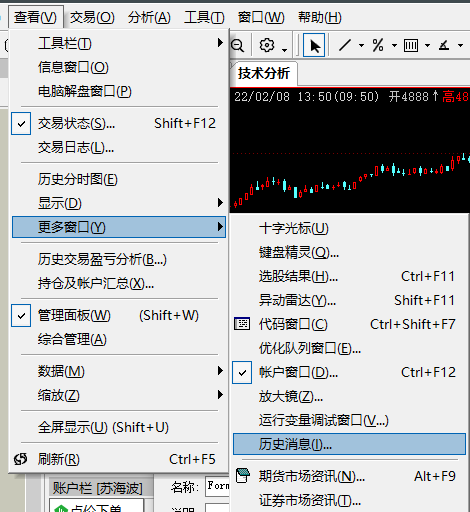Viewport: 470px width, 512px height.
Task: Click the refresh icon beside 刷新
Action: 21,459
